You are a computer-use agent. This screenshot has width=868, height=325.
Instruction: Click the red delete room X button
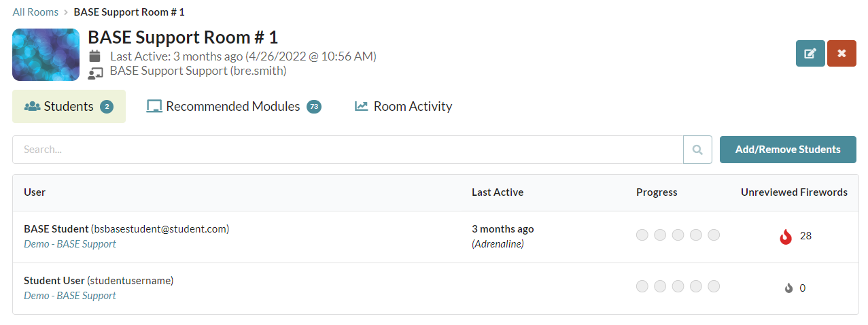[x=841, y=53]
